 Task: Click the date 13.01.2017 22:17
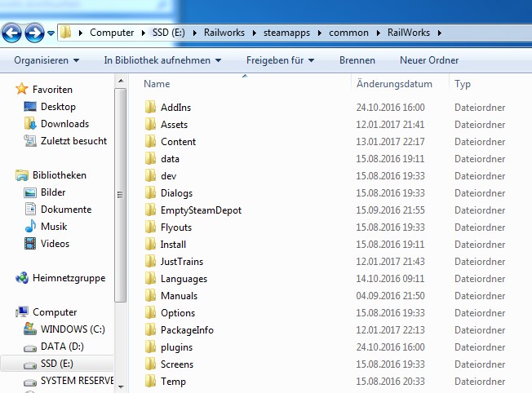point(390,141)
